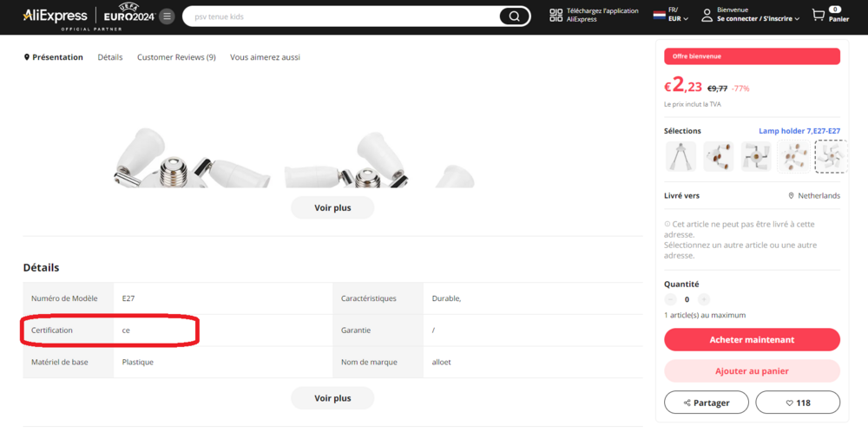Open the shopping cart Panier icon
Viewport: 868px width, 445px height.
(818, 15)
